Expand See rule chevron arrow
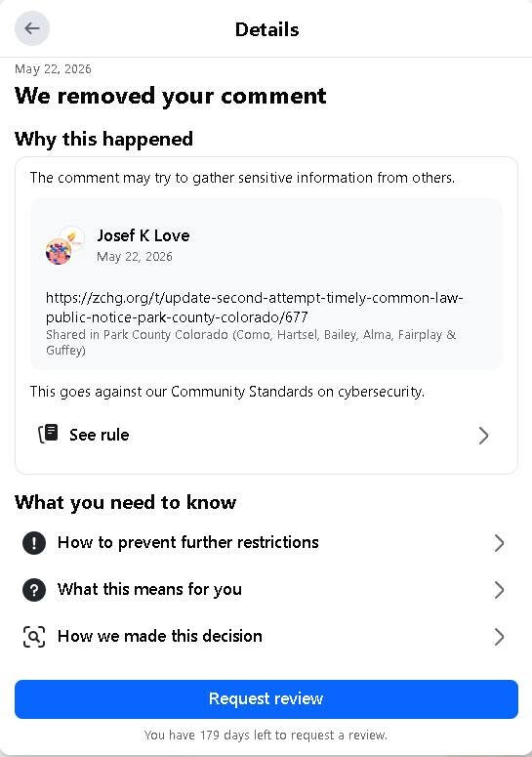Screen dimensions: 532x757 click(483, 436)
